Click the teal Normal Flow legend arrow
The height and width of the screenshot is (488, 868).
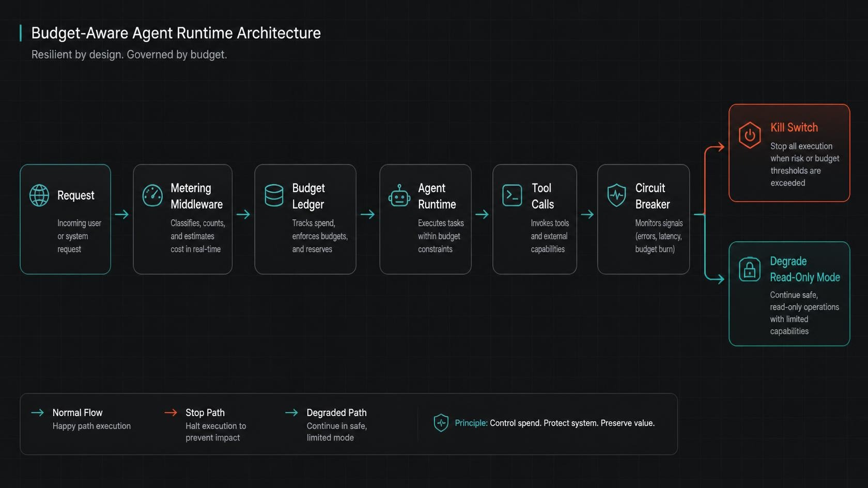[x=37, y=413]
